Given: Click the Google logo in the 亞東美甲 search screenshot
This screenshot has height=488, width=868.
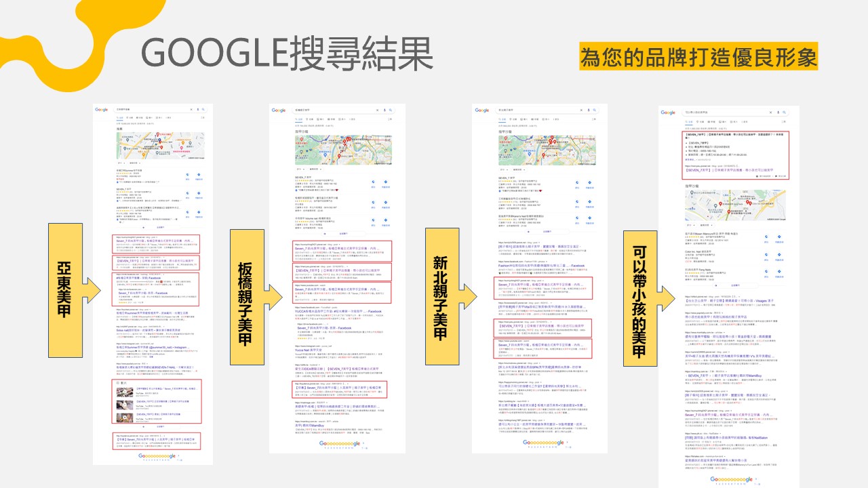Looking at the screenshot, I should tap(102, 110).
